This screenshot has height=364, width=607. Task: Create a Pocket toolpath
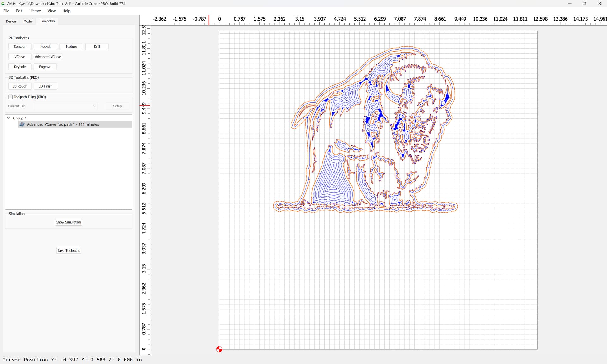click(x=46, y=46)
